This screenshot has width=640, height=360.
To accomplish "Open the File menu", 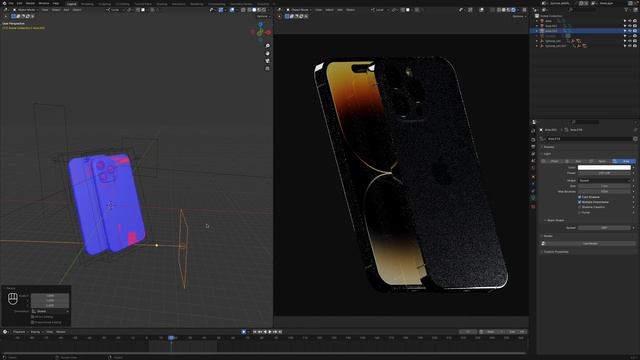I will point(11,3).
